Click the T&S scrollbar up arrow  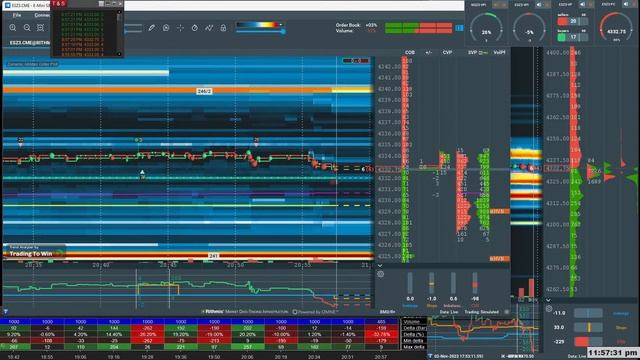click(119, 12)
